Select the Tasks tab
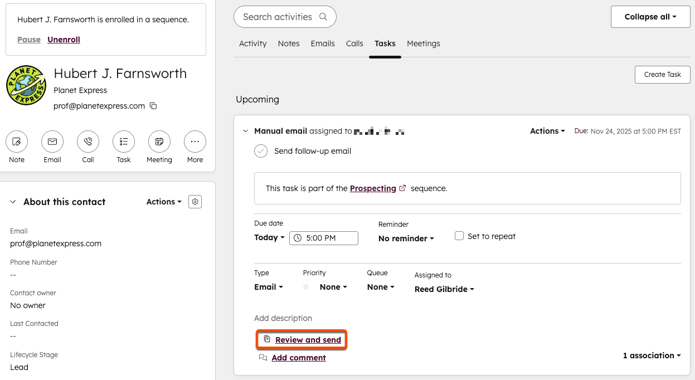Viewport: 695px width, 380px height. (x=385, y=43)
